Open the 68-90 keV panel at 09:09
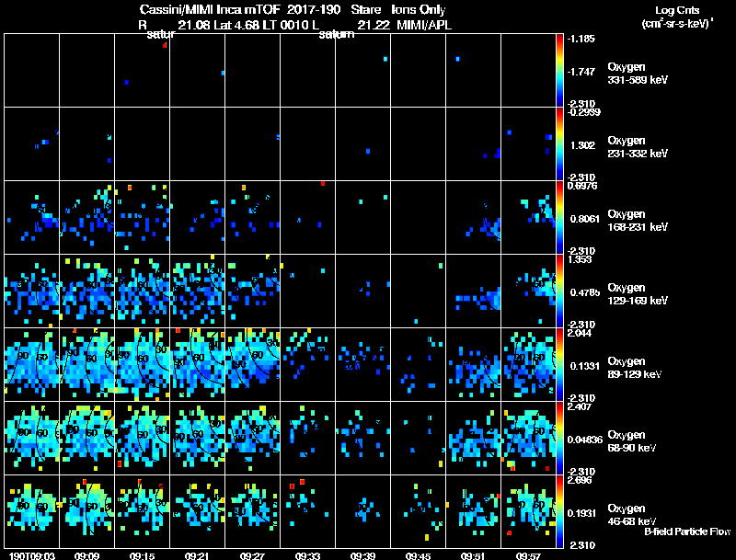 coord(86,438)
